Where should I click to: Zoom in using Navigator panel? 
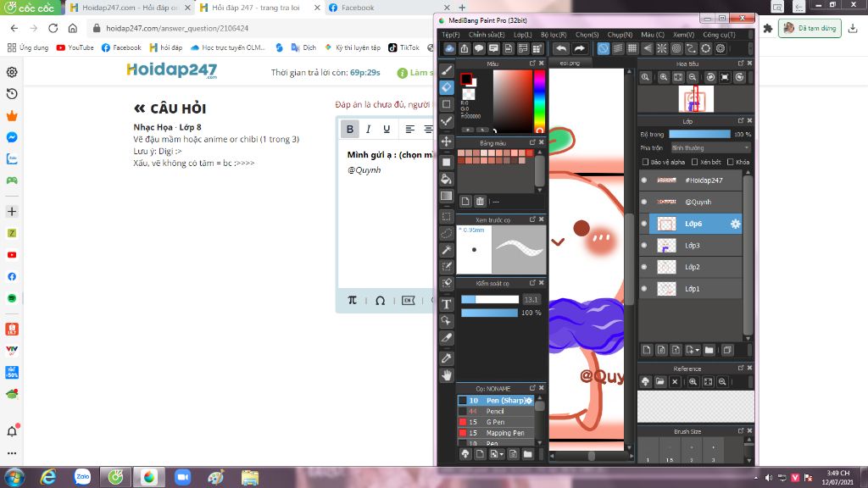click(x=663, y=77)
